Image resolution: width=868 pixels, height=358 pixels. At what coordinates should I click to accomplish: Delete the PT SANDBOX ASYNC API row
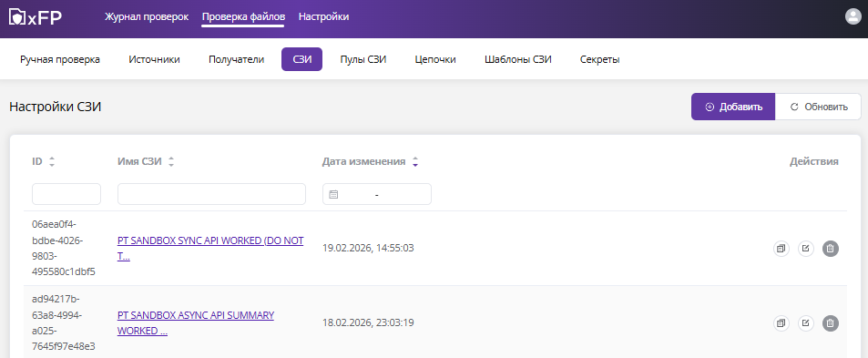click(831, 323)
